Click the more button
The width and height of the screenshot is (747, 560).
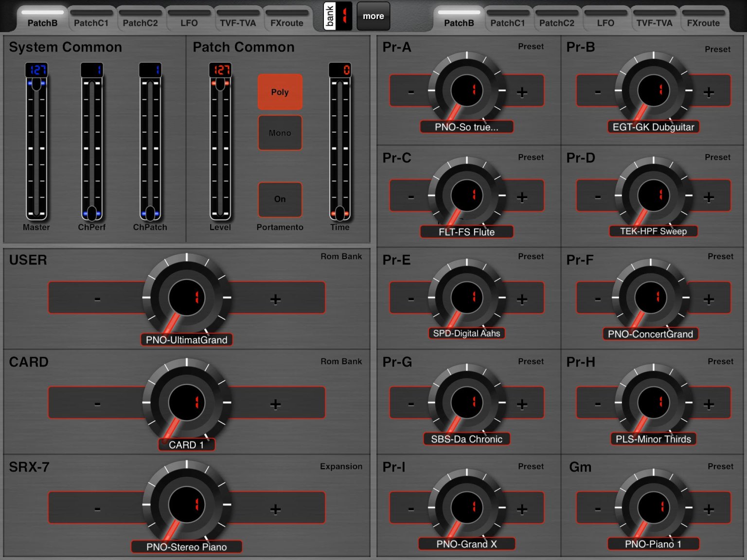(373, 16)
